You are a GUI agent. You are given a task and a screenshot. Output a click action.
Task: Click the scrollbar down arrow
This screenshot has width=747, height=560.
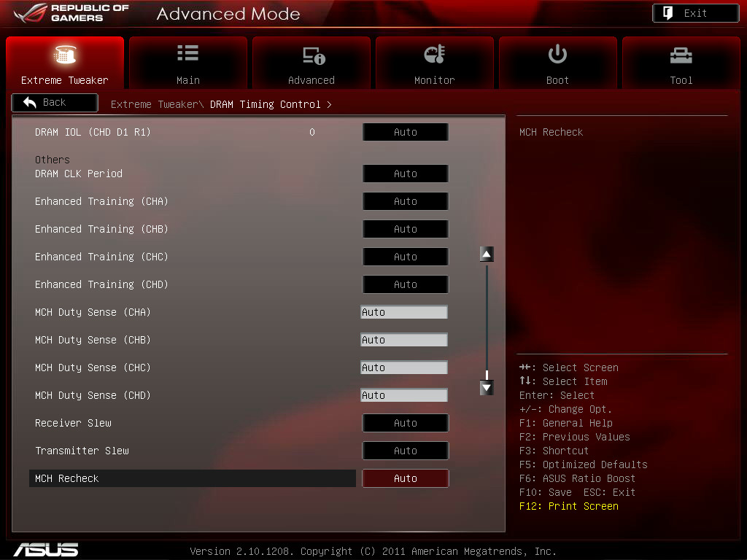coord(487,388)
